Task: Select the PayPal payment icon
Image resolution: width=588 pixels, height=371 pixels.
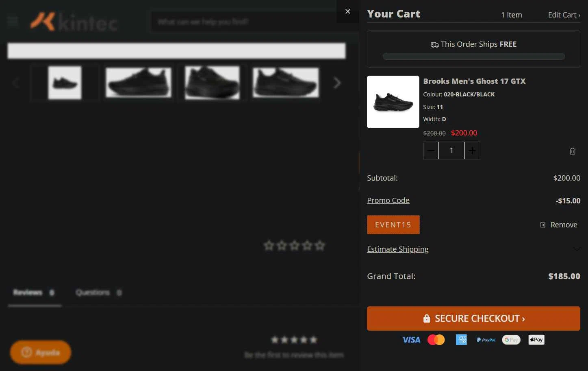Action: (x=486, y=340)
